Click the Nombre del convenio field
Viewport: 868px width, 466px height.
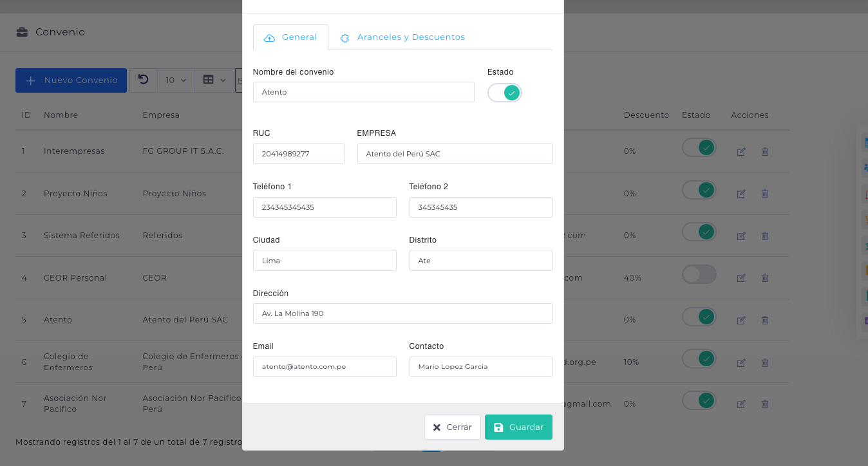pos(363,92)
